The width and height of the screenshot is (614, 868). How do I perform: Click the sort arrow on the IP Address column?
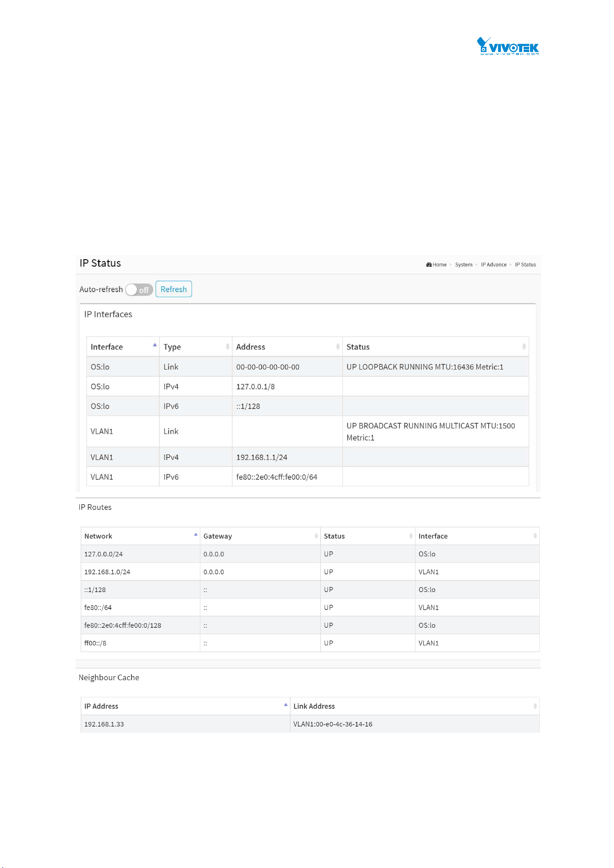pos(286,705)
